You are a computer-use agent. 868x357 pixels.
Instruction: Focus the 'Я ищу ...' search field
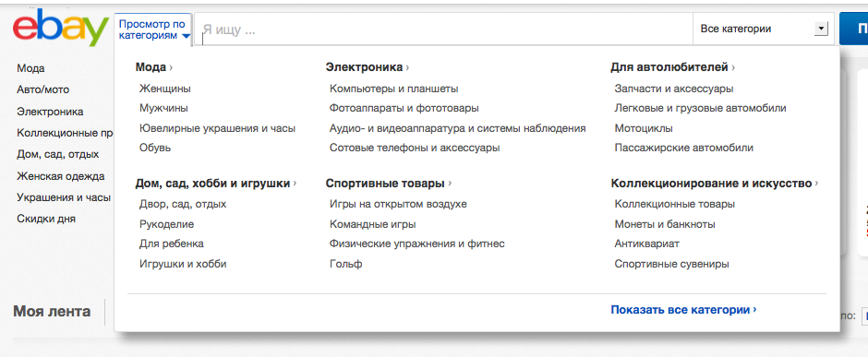(x=443, y=30)
